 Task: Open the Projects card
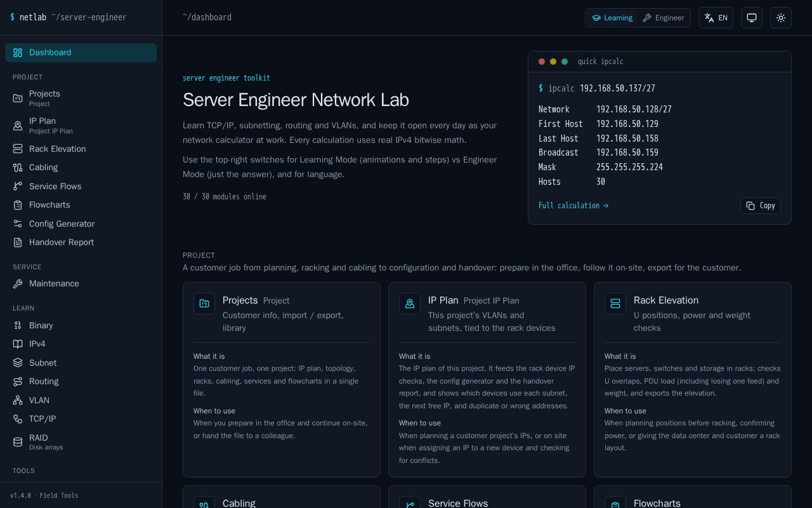pyautogui.click(x=282, y=380)
